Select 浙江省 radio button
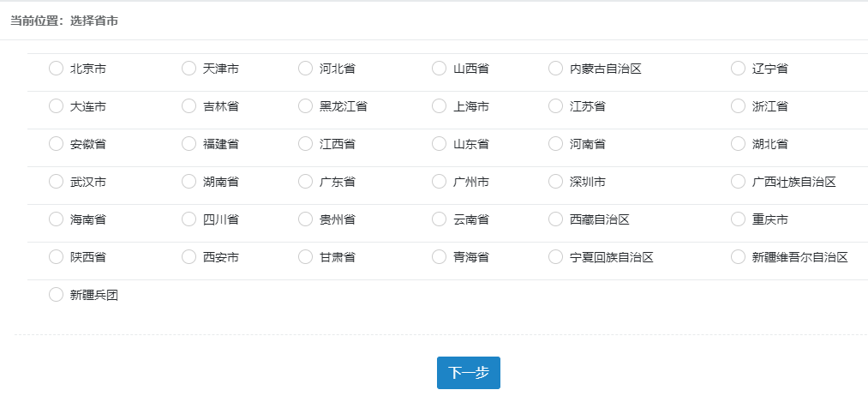Image resolution: width=868 pixels, height=402 pixels. pos(739,106)
